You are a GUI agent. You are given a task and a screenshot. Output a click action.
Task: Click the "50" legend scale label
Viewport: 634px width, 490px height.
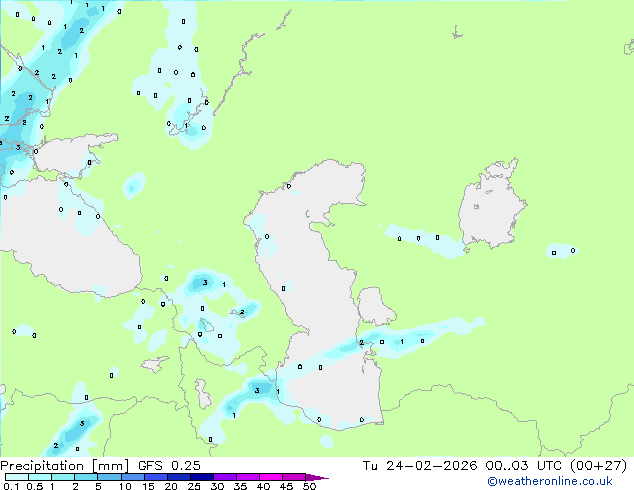pos(309,486)
